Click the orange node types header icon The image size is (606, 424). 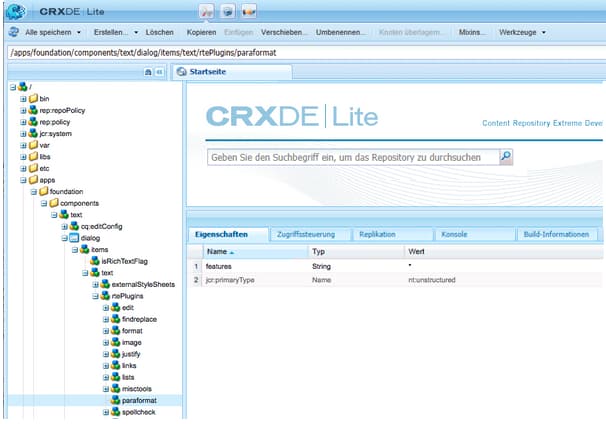pyautogui.click(x=249, y=11)
